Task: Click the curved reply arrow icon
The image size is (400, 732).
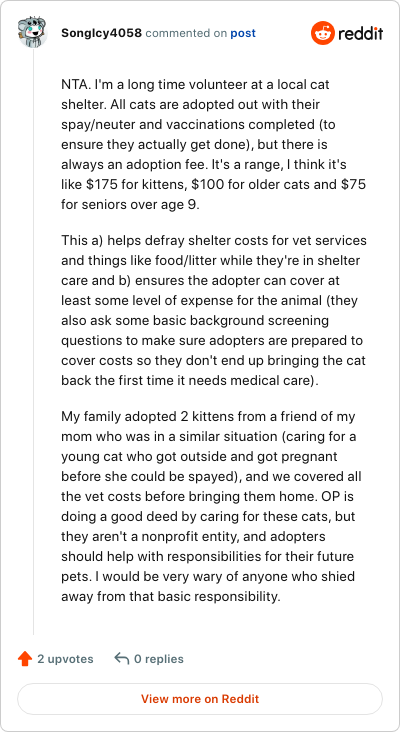Action: click(x=121, y=659)
